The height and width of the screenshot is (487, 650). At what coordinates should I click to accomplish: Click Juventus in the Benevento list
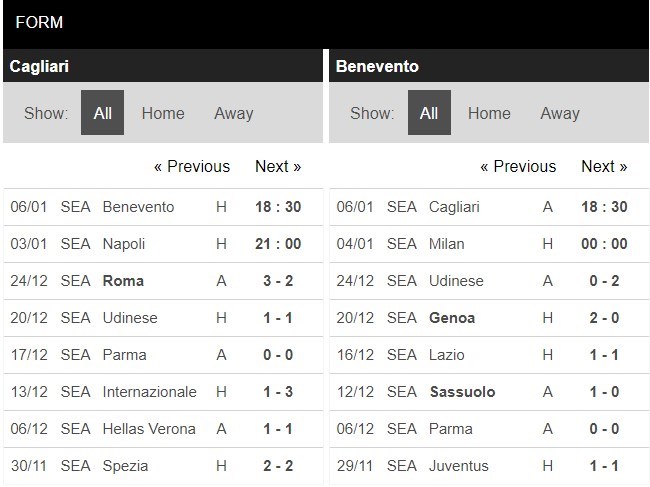459,466
